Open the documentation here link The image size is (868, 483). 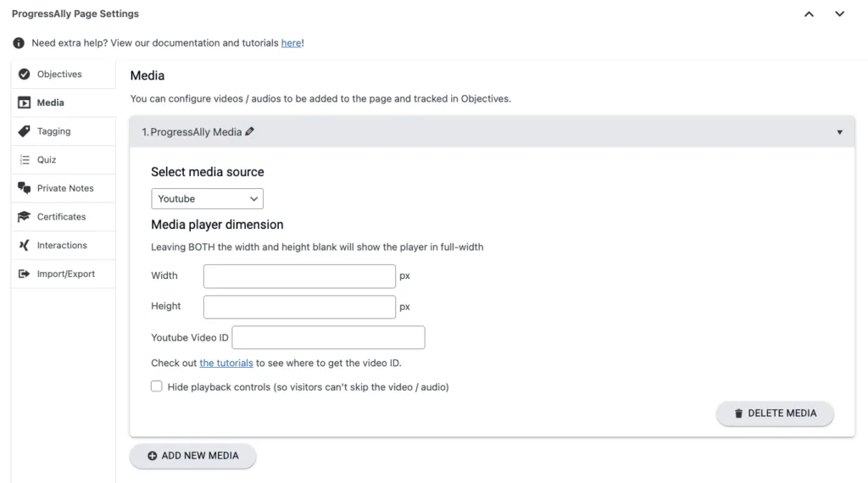[x=291, y=43]
